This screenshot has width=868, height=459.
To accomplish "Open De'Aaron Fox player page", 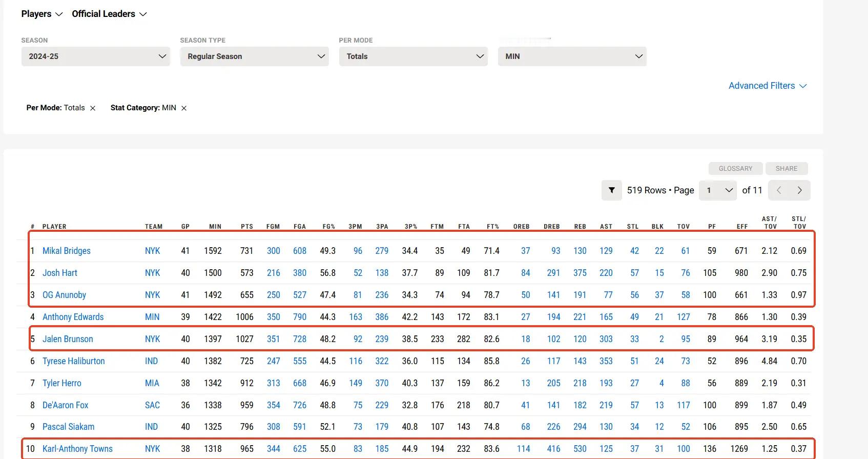I will [65, 405].
